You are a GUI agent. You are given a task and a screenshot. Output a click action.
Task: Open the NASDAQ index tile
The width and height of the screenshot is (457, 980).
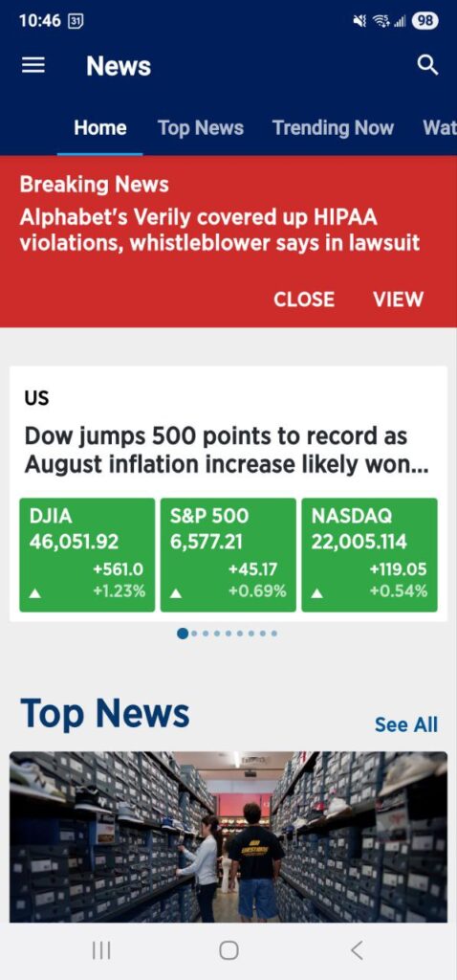370,555
